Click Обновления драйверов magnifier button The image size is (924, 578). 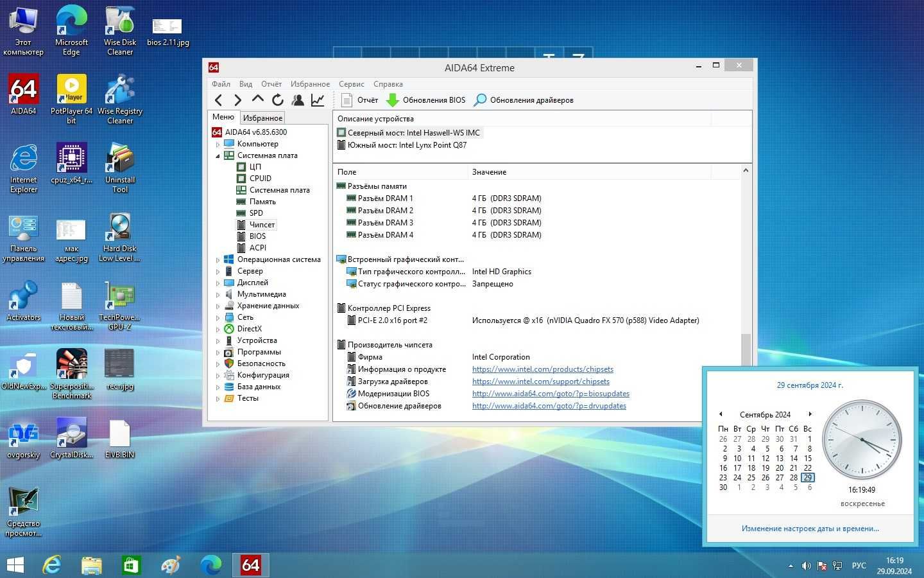pos(523,100)
